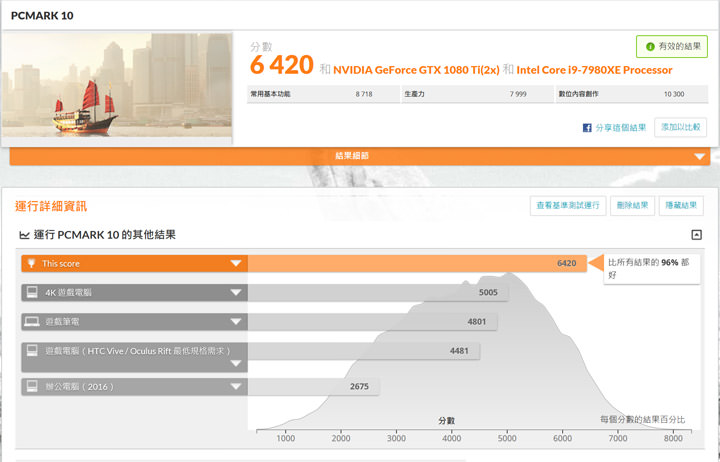The image size is (720, 462).
Task: Click the 4801 score bar value
Action: pos(477,321)
